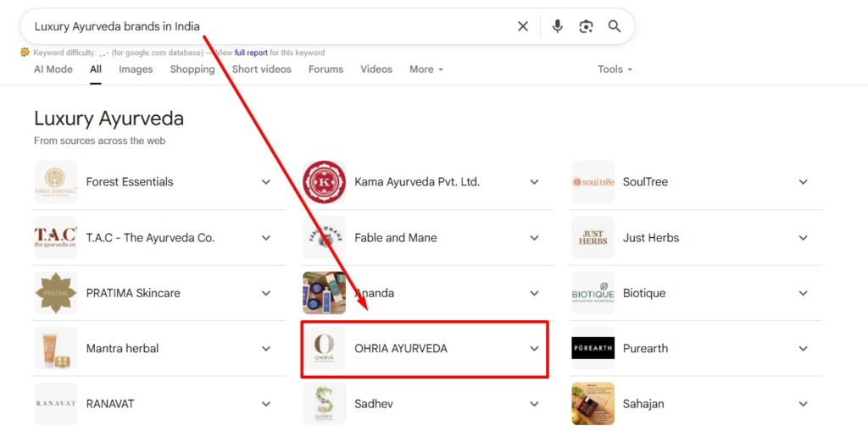Clear the search box with X icon

click(522, 26)
